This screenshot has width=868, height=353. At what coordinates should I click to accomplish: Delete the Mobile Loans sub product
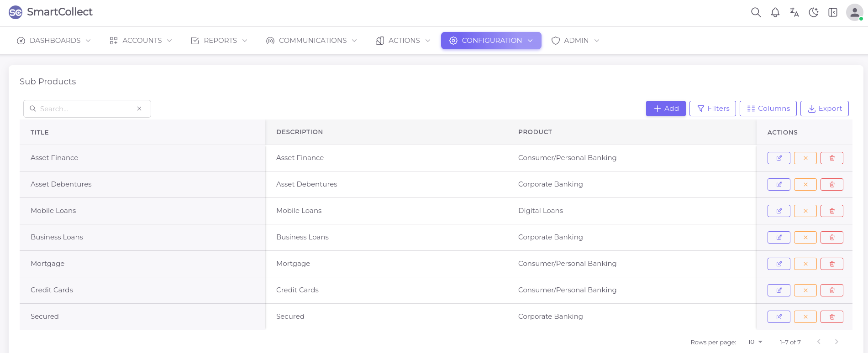[831, 211]
